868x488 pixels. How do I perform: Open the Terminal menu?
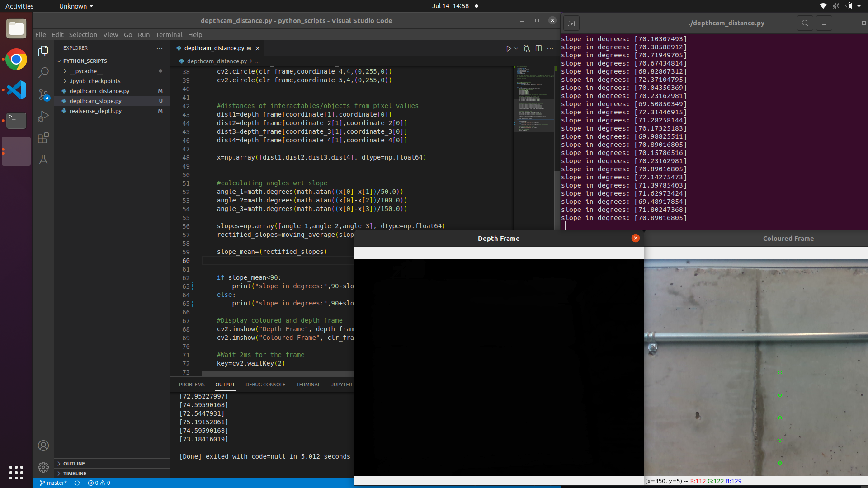(169, 34)
